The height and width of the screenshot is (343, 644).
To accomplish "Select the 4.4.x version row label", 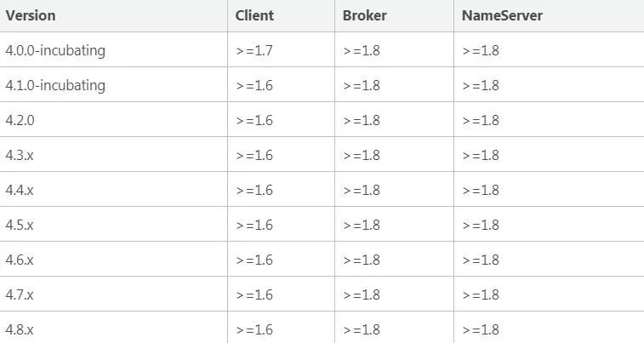I will click(x=20, y=190).
